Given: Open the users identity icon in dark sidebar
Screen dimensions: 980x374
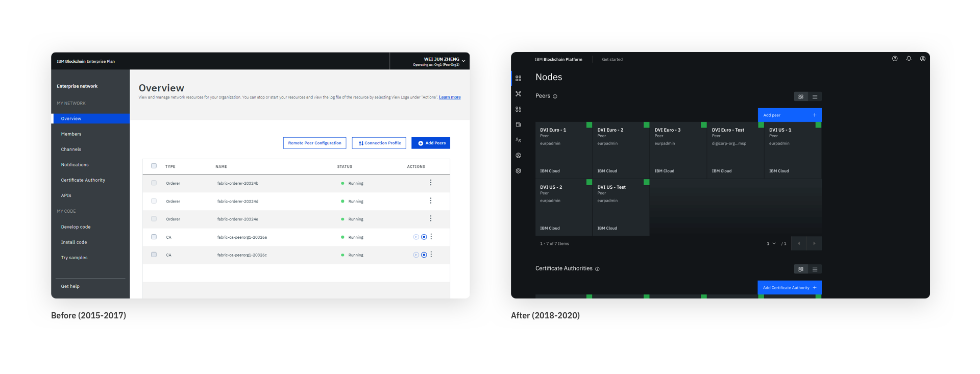Looking at the screenshot, I should click(x=518, y=155).
